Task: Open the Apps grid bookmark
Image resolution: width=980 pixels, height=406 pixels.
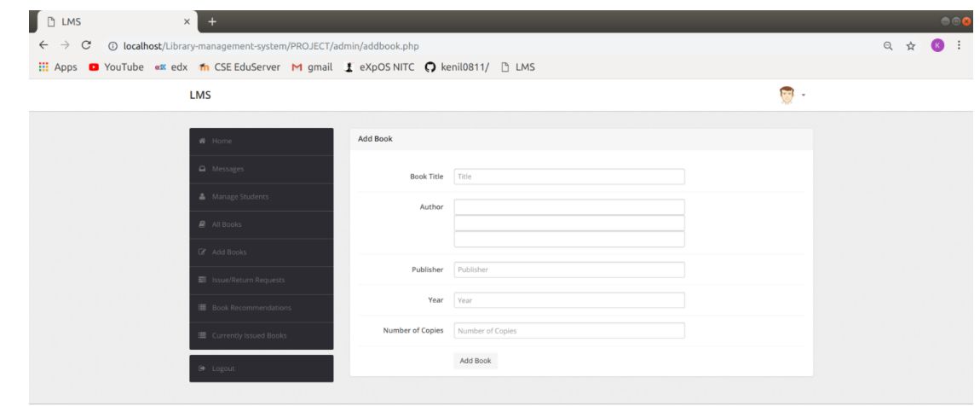Action: pyautogui.click(x=58, y=67)
